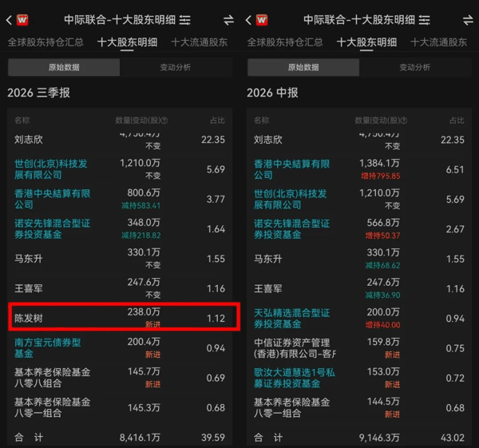Tap the back arrow in right panel
The image size is (479, 448).
pos(248,20)
